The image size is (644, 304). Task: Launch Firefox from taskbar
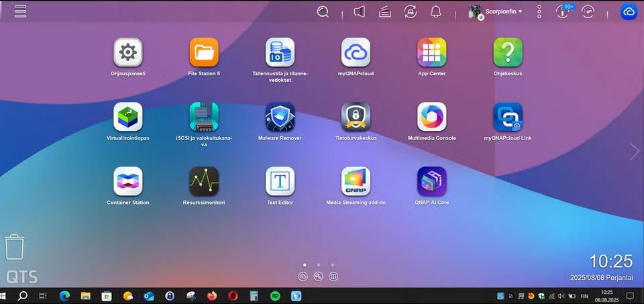212,296
